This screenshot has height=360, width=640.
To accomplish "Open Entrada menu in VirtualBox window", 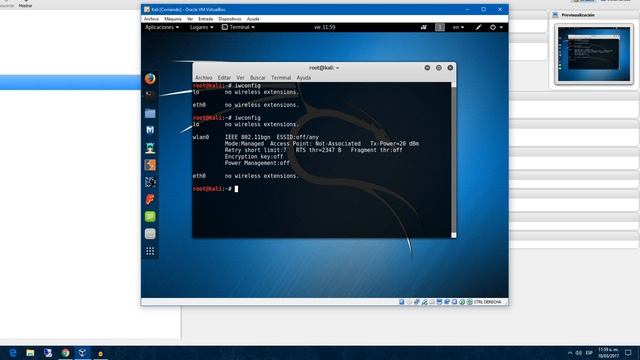I will tap(206, 19).
